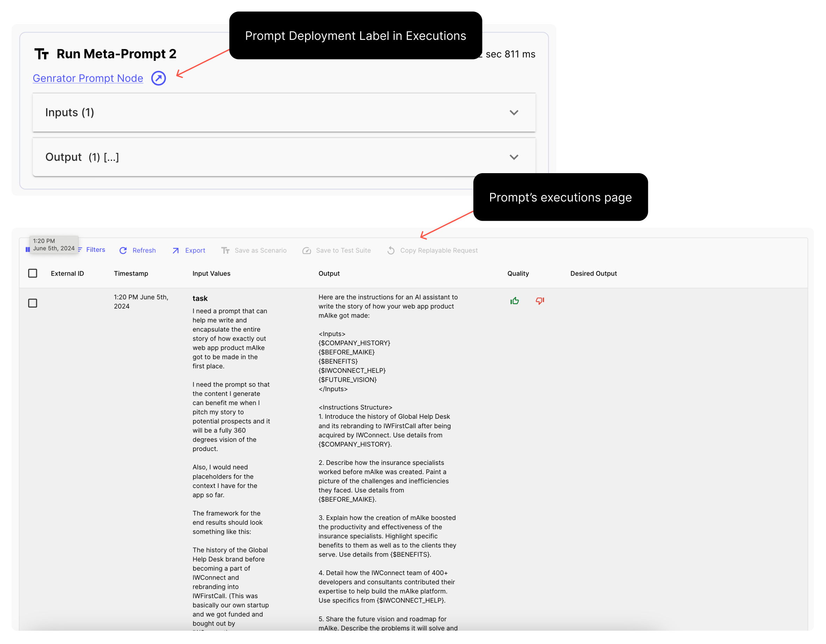Sort by the Timestamp column header
The height and width of the screenshot is (644, 826).
131,274
